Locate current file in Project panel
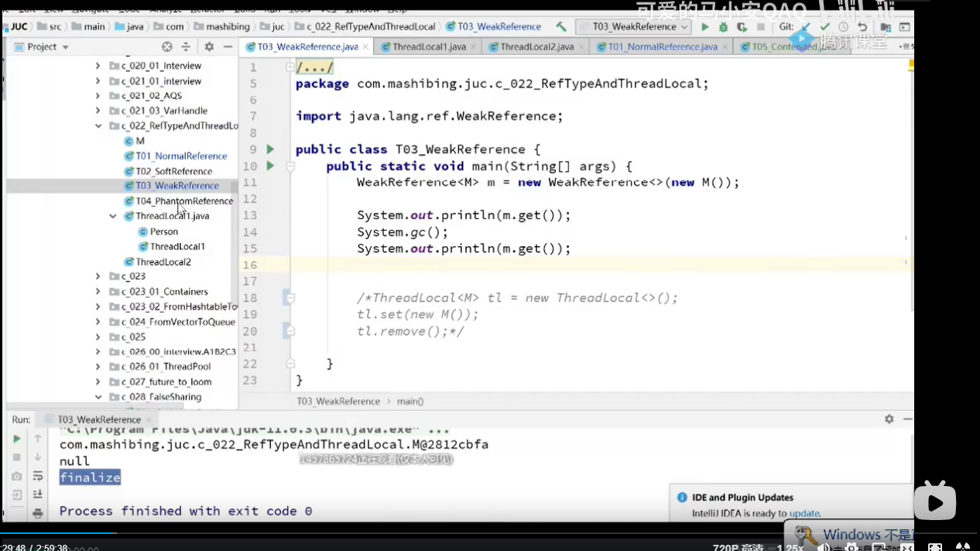Screen dimensions: 980x551 click(x=168, y=46)
